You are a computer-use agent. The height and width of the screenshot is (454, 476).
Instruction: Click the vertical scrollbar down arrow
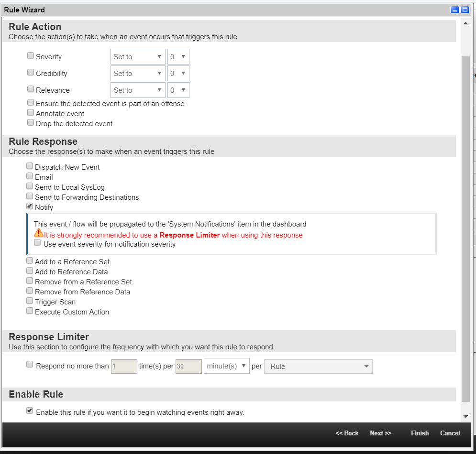(465, 415)
